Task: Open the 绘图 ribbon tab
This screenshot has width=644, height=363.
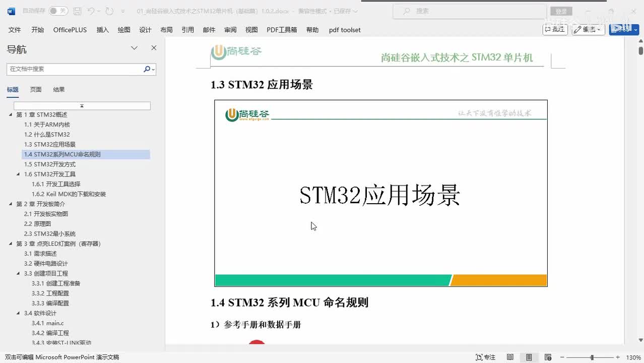Action: point(124,30)
